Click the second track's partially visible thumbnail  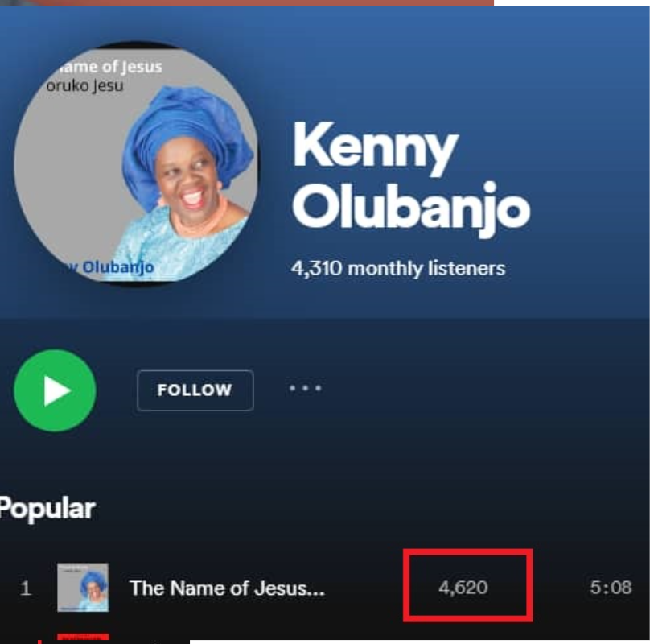pyautogui.click(x=83, y=637)
